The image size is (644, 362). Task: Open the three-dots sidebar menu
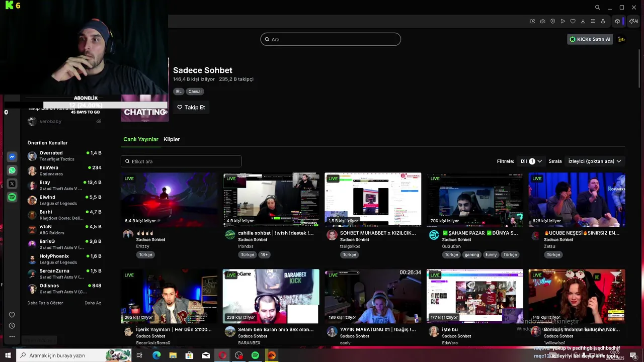coord(12,336)
